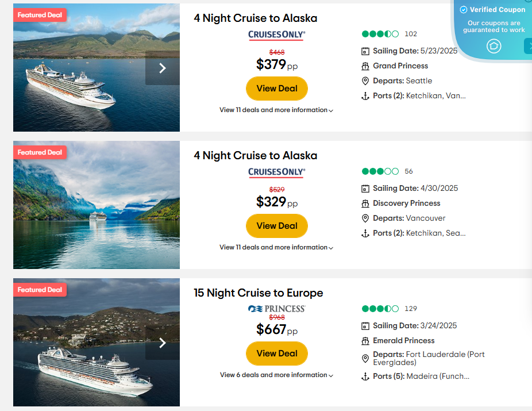Open the '15 Night Cruise to Europe' title

point(259,293)
